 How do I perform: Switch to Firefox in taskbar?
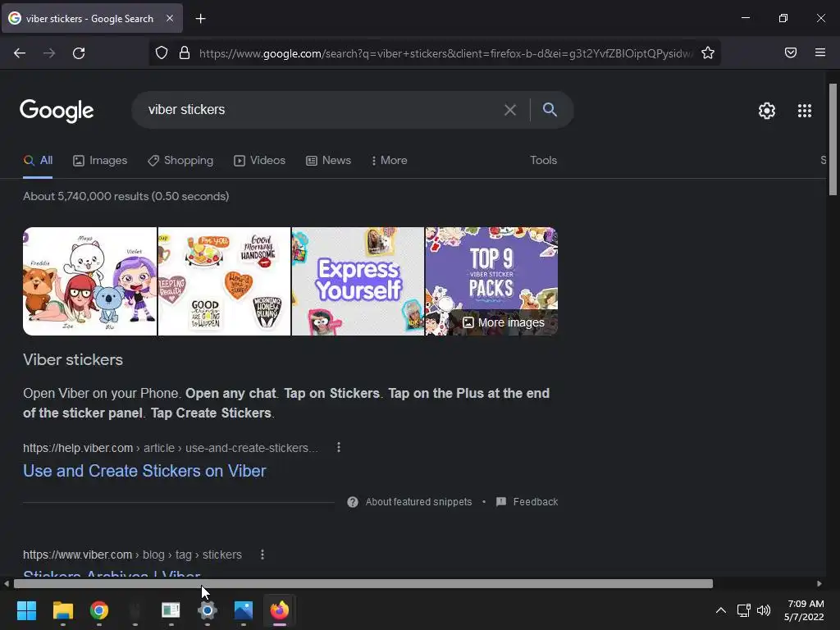[x=280, y=610]
